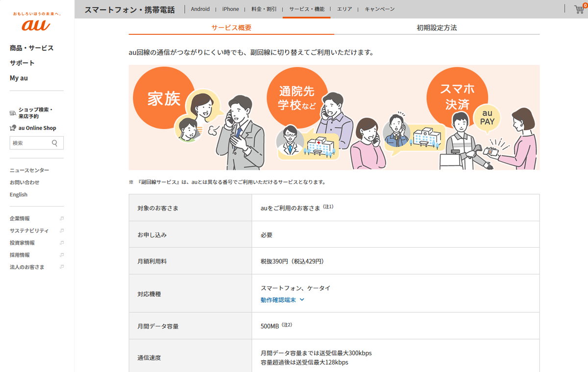Switch to the 初期設定方法 tab
This screenshot has width=588, height=372.
tap(437, 27)
